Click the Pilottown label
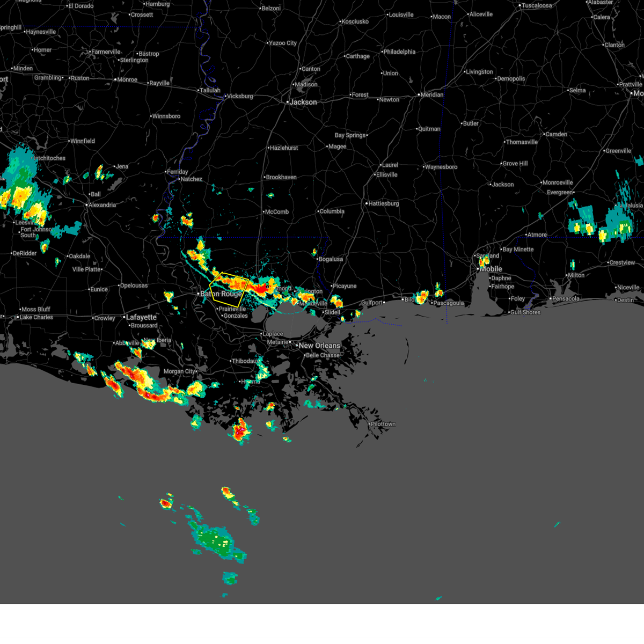 click(383, 424)
